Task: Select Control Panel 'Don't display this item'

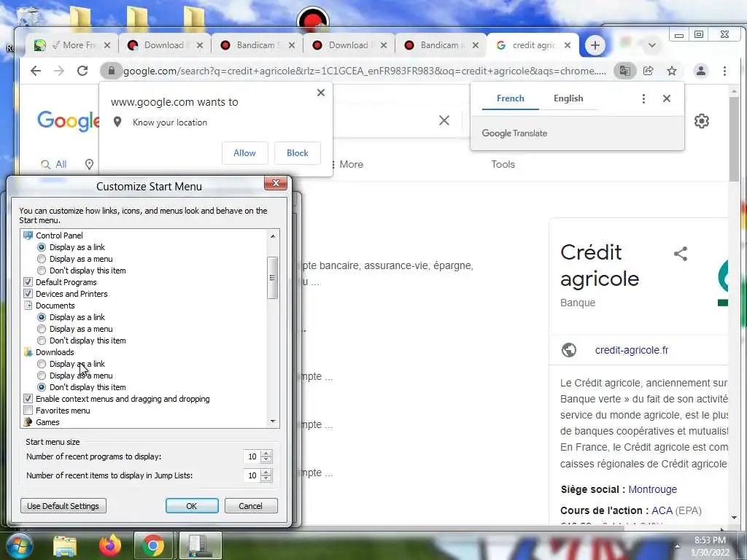Action: click(x=42, y=271)
